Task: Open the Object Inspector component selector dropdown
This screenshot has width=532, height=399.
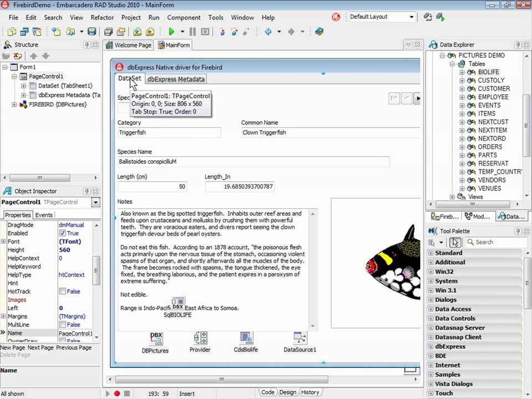Action: [96, 203]
